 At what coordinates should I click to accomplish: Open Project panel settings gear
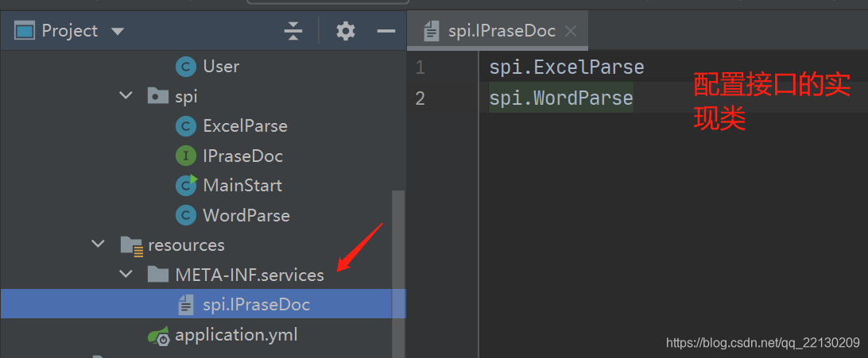pyautogui.click(x=346, y=31)
